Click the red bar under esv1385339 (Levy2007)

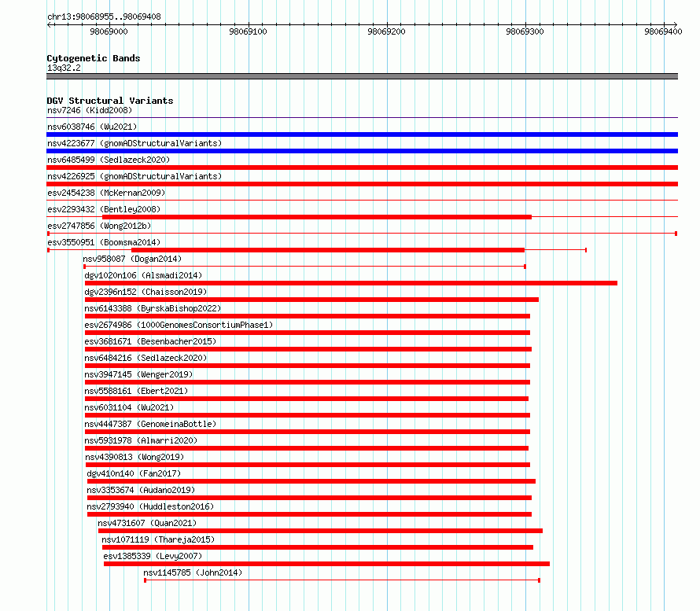coord(326,564)
